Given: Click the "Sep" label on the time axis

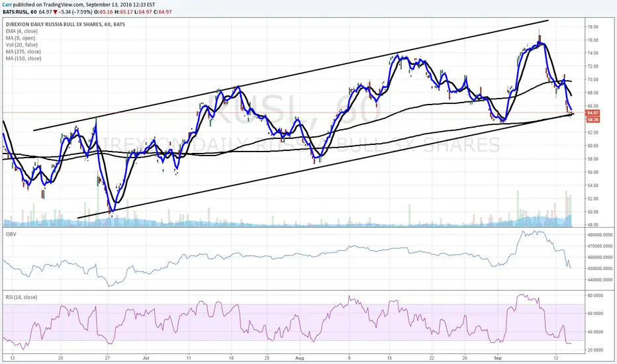Looking at the screenshot, I should coord(498,358).
